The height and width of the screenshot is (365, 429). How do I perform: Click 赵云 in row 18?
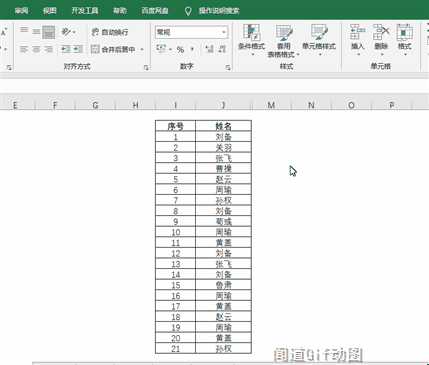[x=223, y=317]
